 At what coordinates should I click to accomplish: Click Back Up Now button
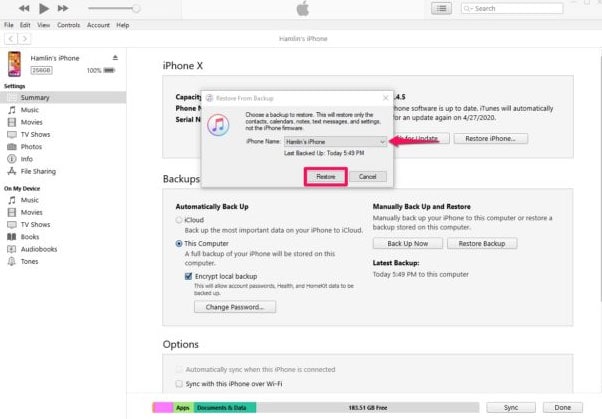[408, 243]
